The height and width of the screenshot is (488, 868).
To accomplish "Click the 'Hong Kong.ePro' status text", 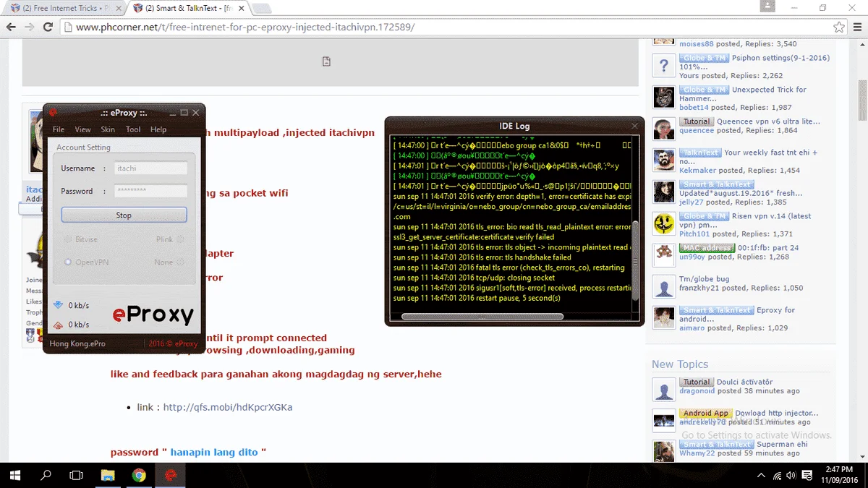I will [x=77, y=343].
